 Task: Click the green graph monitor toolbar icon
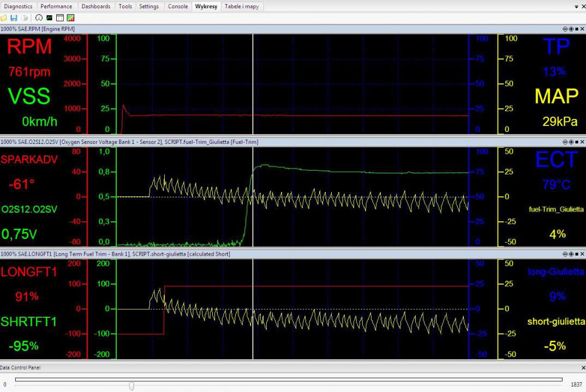pyautogui.click(x=49, y=18)
